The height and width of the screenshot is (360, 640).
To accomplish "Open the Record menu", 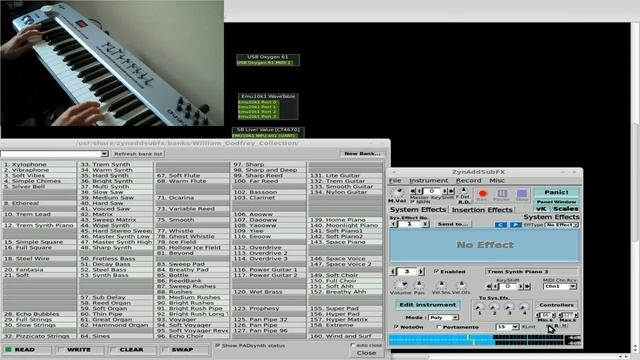I will click(469, 180).
